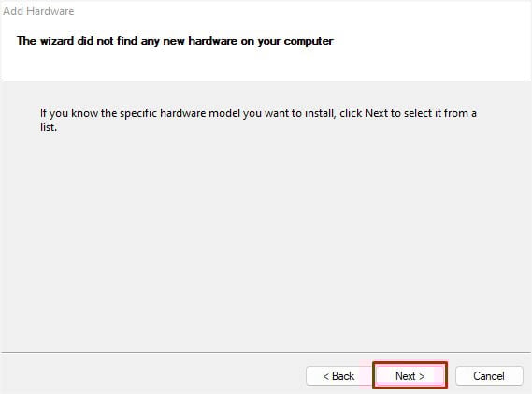Go to the previous wizard page with Back
Screen dimensions: 532x394
[x=338, y=375]
